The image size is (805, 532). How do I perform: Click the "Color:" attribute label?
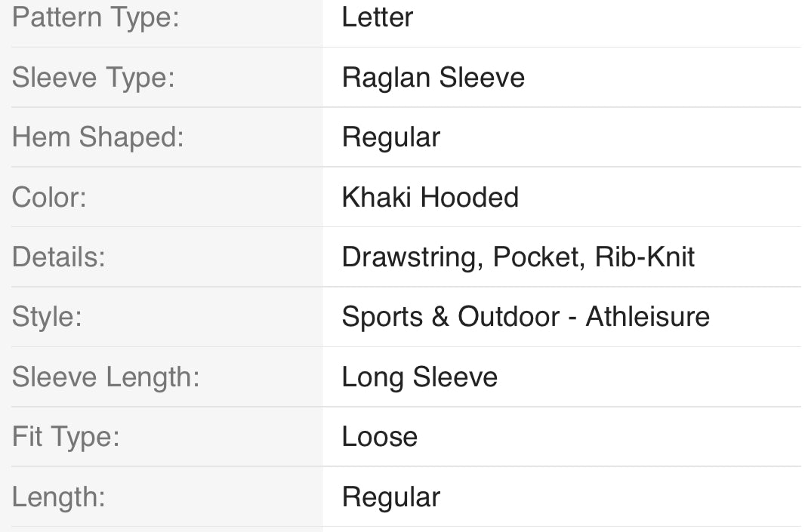point(49,198)
